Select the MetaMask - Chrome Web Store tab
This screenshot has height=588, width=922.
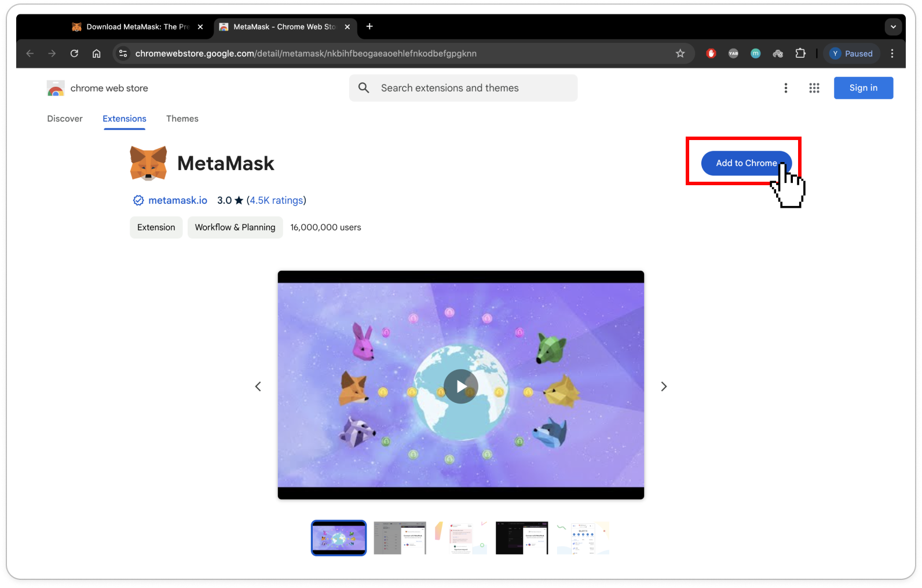pyautogui.click(x=284, y=27)
